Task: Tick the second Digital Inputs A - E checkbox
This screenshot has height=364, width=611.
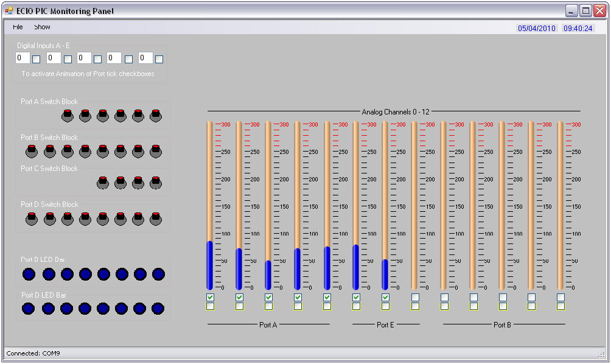Action: coord(68,59)
